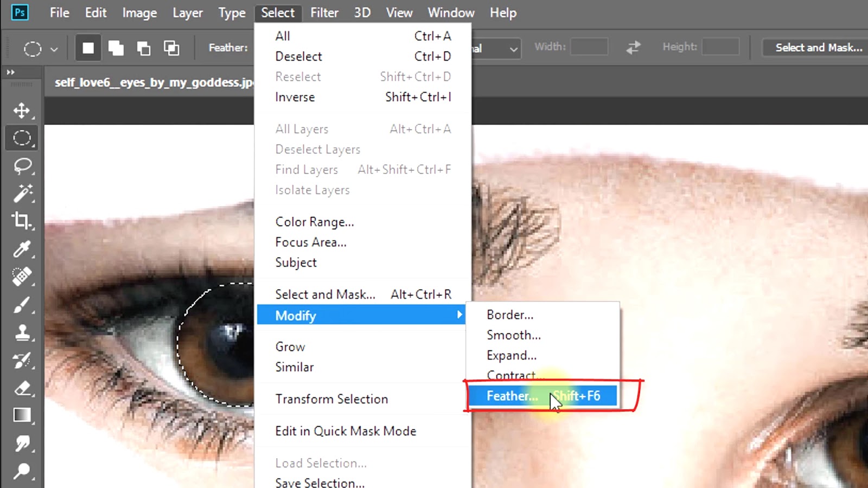Choose Save Selection from the menu
The height and width of the screenshot is (488, 868).
pyautogui.click(x=362, y=482)
